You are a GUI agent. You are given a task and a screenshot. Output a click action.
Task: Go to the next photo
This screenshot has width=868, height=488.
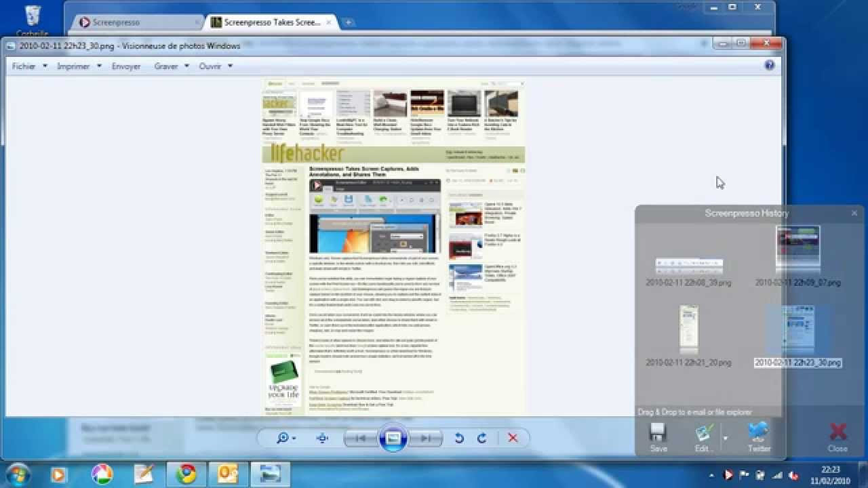pos(425,438)
